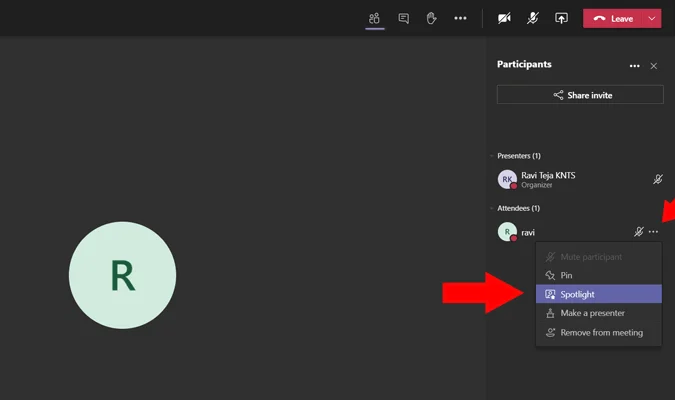Close the Participants panel

click(653, 66)
